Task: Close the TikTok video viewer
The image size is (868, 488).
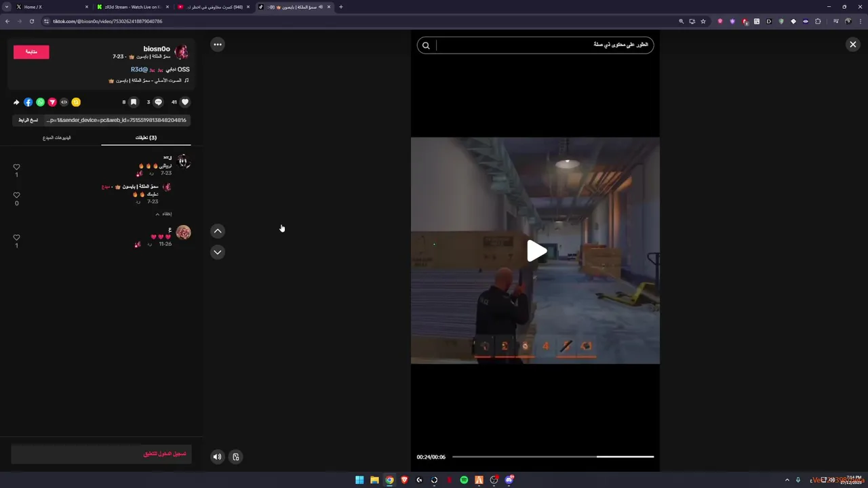Action: [x=852, y=45]
